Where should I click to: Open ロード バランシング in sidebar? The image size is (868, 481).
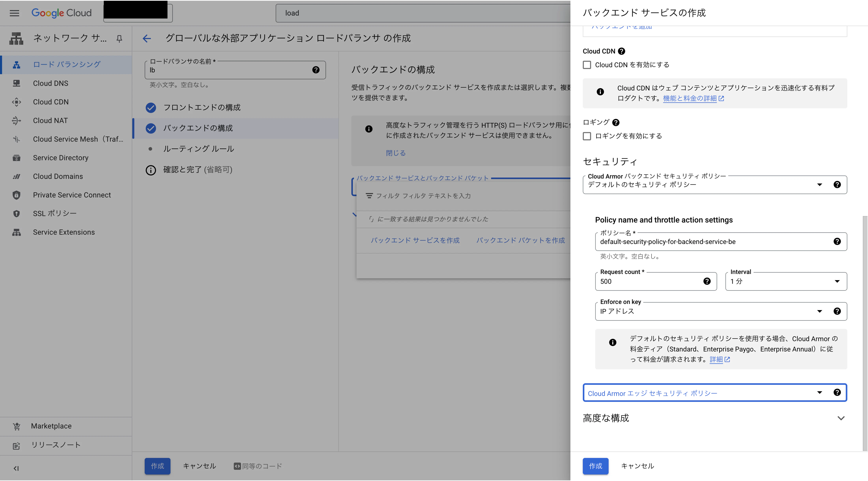66,65
